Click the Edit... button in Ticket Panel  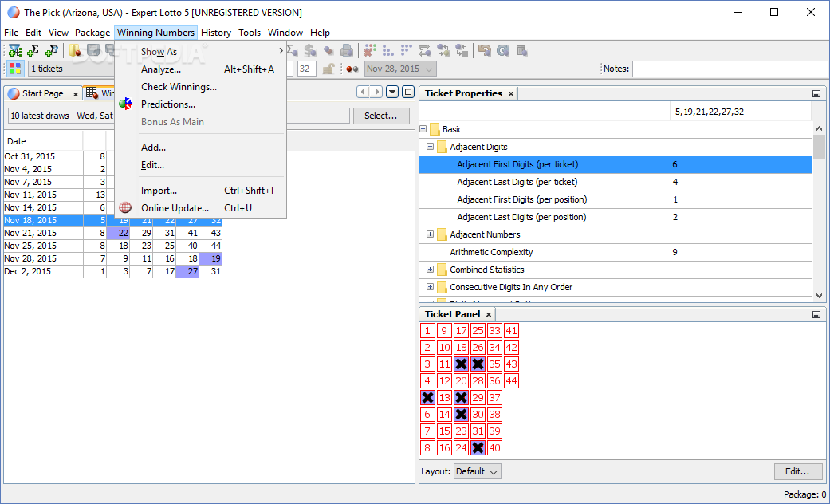tap(798, 471)
